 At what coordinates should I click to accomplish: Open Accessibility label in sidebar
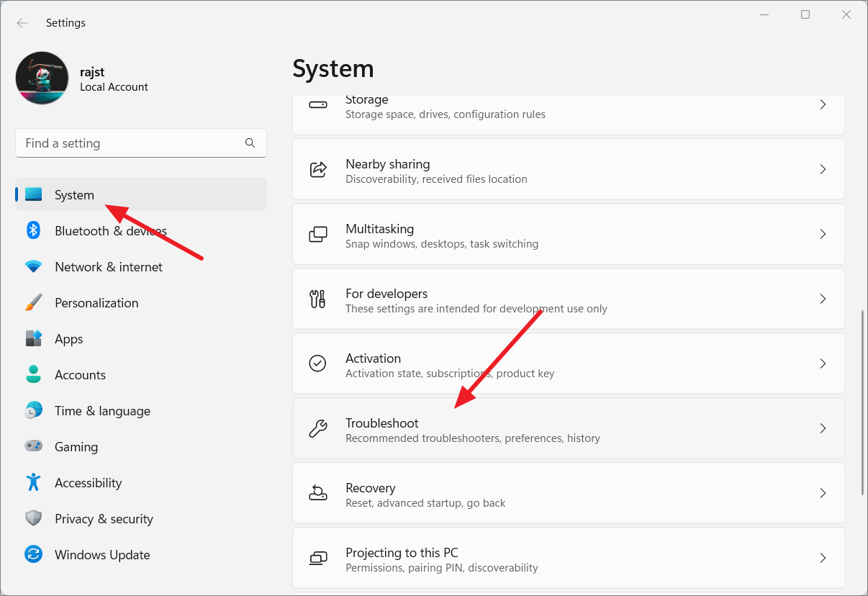89,483
